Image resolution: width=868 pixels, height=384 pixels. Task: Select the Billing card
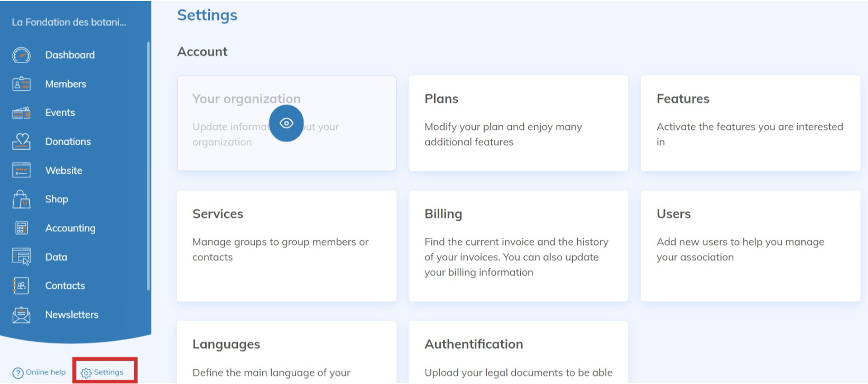(518, 246)
